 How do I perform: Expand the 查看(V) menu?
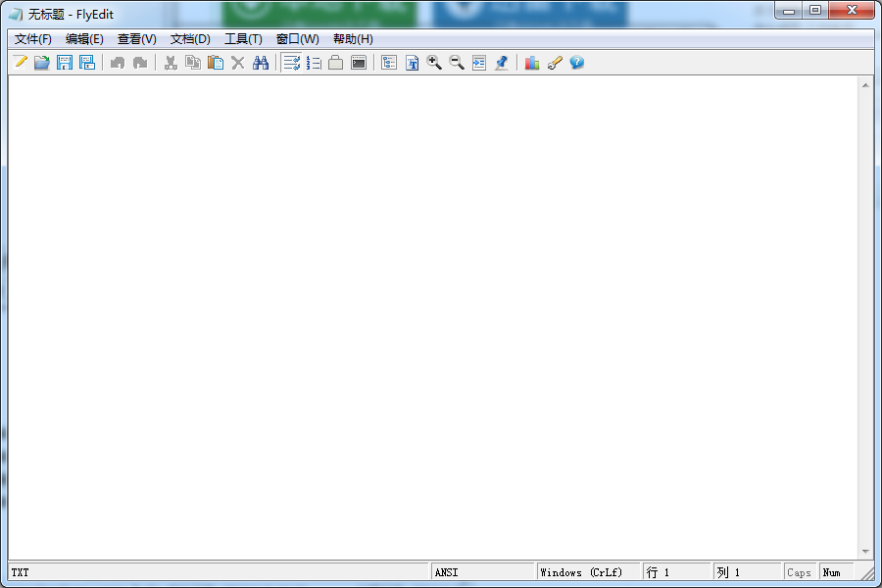pyautogui.click(x=137, y=39)
